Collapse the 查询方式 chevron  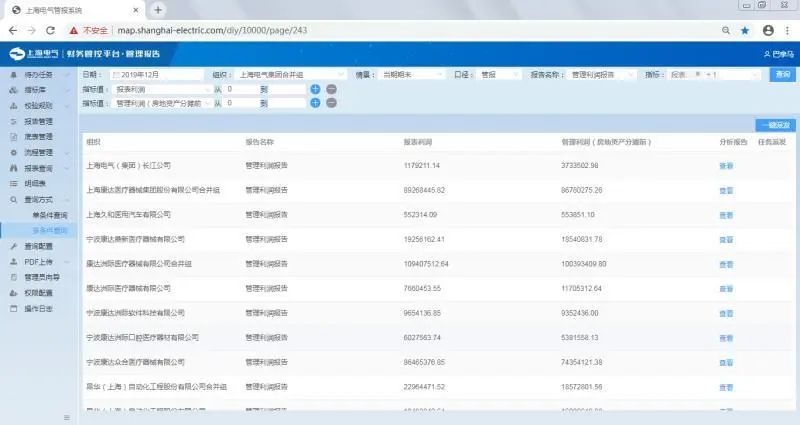67,199
